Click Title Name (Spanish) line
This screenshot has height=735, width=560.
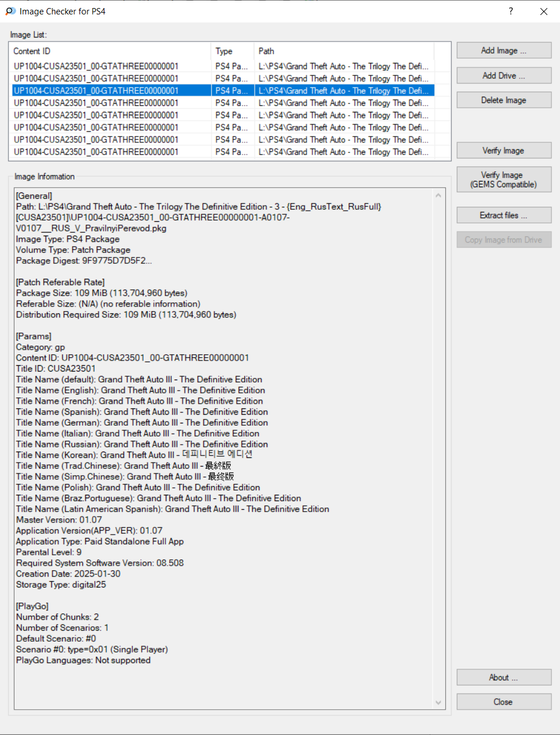(142, 412)
